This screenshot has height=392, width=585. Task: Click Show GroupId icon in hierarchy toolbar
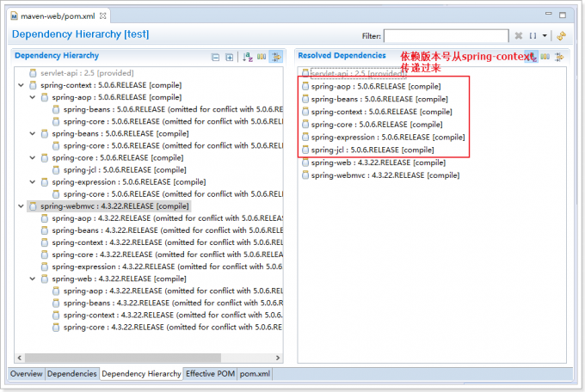click(262, 57)
